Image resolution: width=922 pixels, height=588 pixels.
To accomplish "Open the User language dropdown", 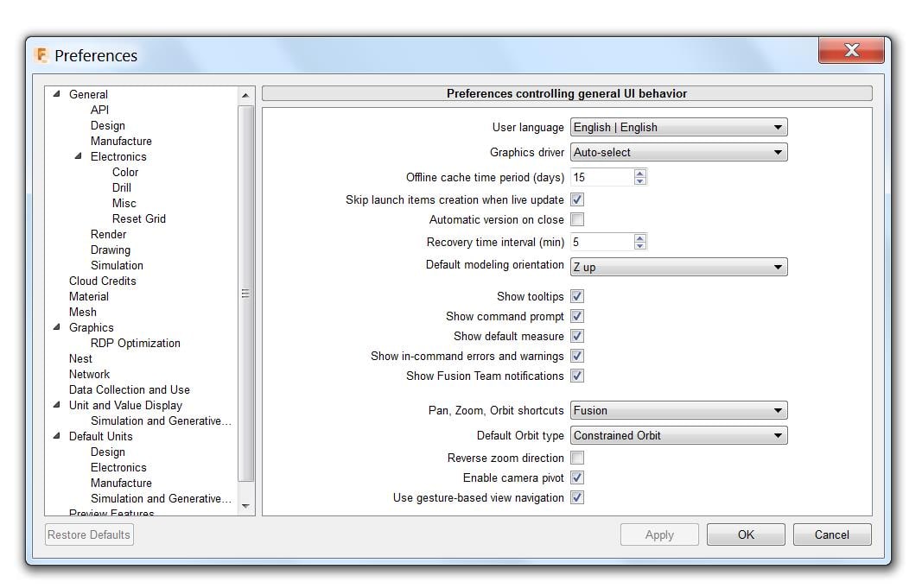I will [x=678, y=128].
